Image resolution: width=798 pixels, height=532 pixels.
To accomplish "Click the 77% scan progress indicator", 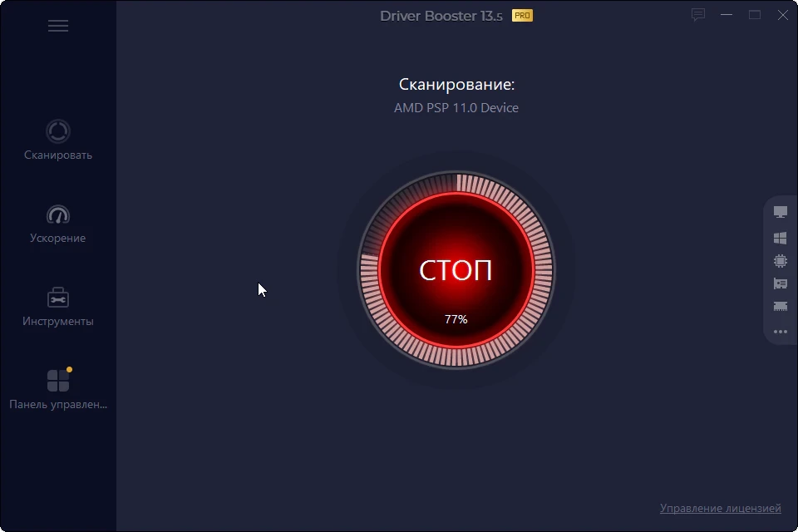I will point(456,319).
